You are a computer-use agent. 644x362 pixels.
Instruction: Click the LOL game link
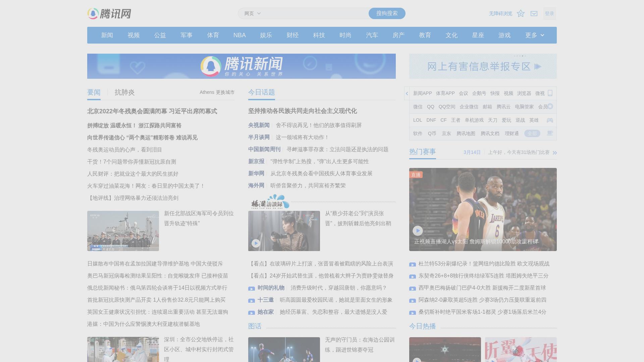[418, 120]
